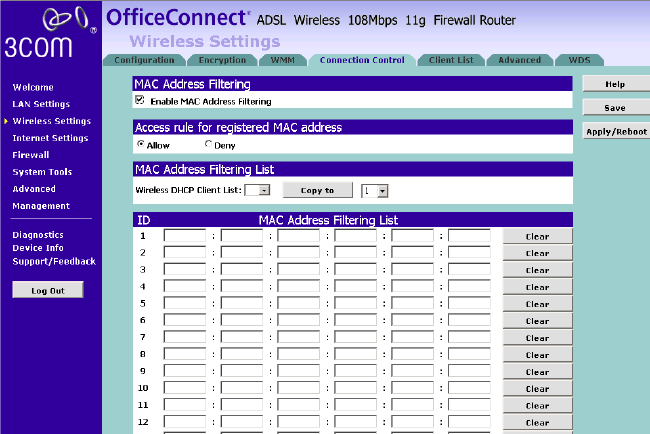Clear MAC address entry ID 8
The width and height of the screenshot is (650, 434).
pos(538,355)
